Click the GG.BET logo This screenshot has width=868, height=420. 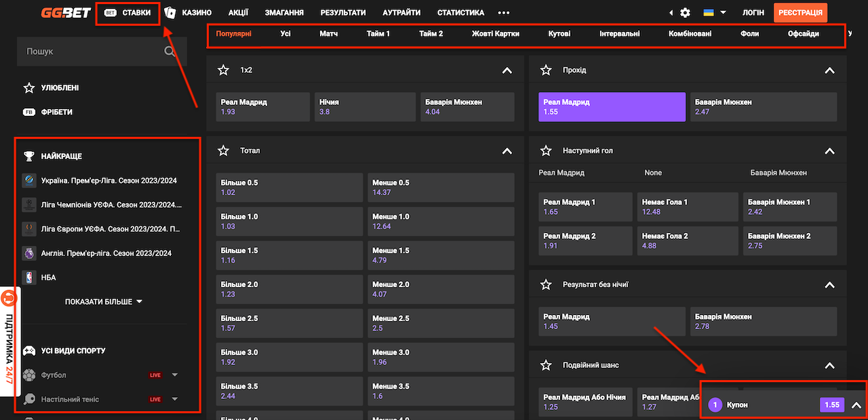pyautogui.click(x=66, y=12)
